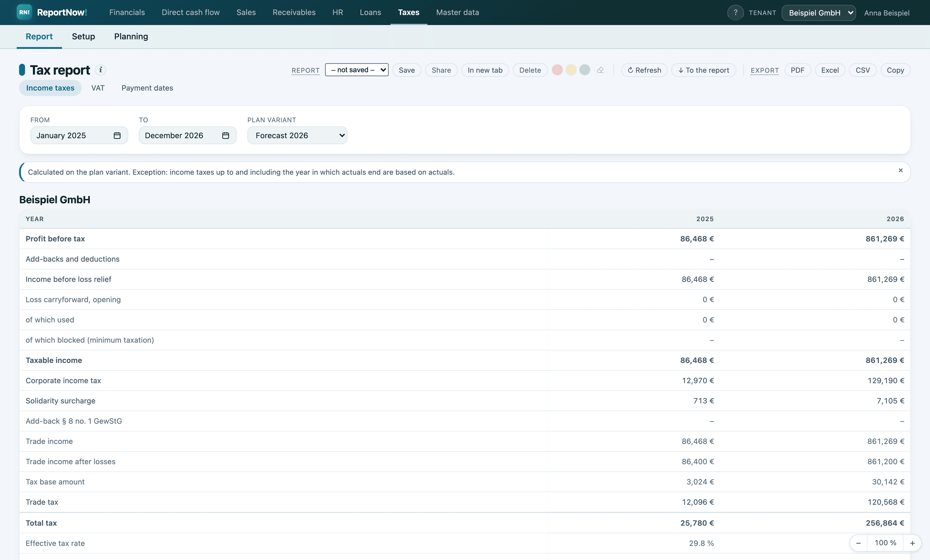This screenshot has height=560, width=930.
Task: Switch to the Setup tab
Action: pyautogui.click(x=83, y=37)
